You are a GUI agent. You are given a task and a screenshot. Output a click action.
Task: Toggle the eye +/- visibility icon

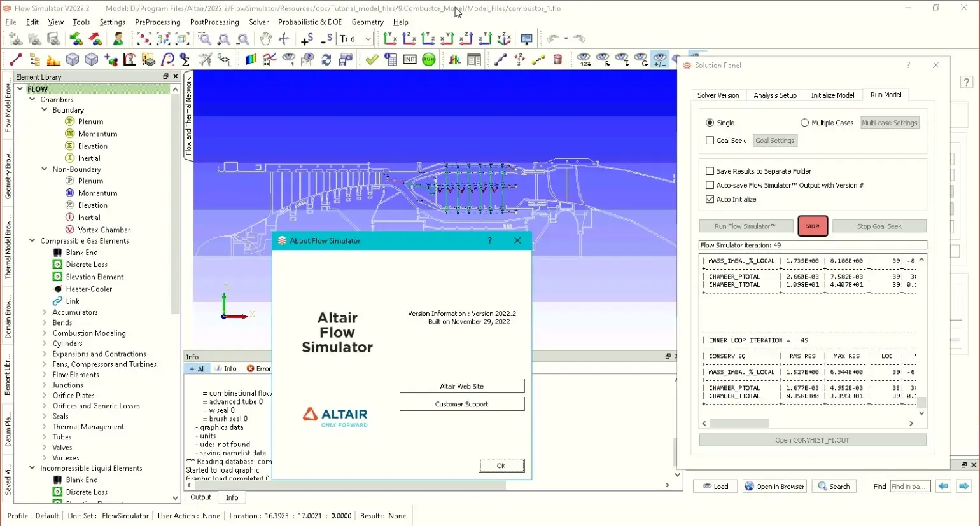[x=660, y=60]
